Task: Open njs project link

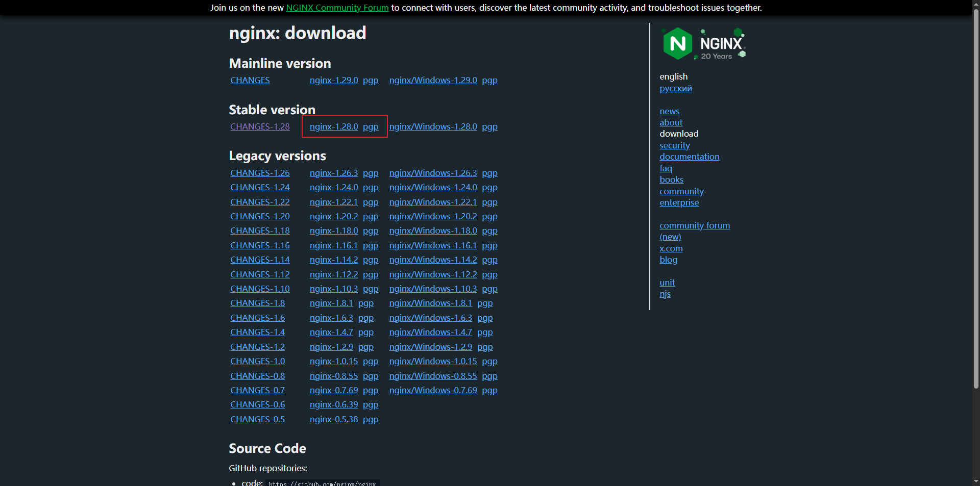Action: click(665, 294)
